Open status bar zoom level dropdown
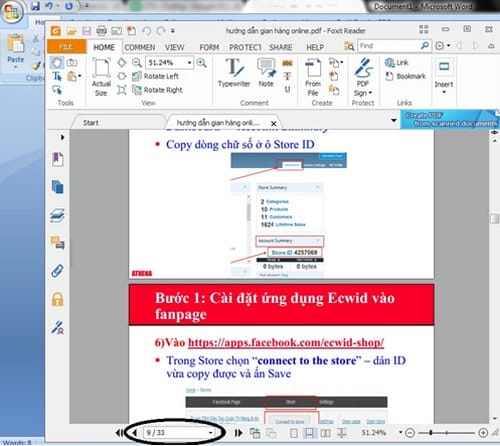 (401, 432)
